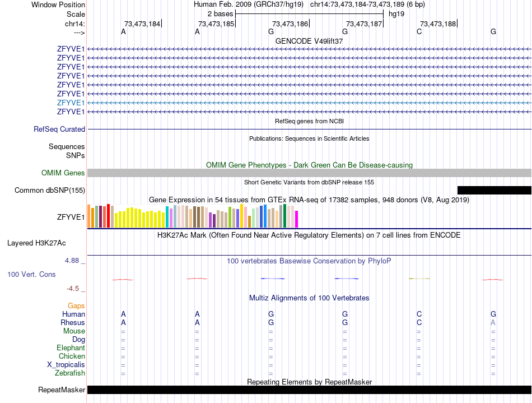The width and height of the screenshot is (532, 403).
Task: Open the GTEx Gene Expression track title
Action: click(309, 200)
